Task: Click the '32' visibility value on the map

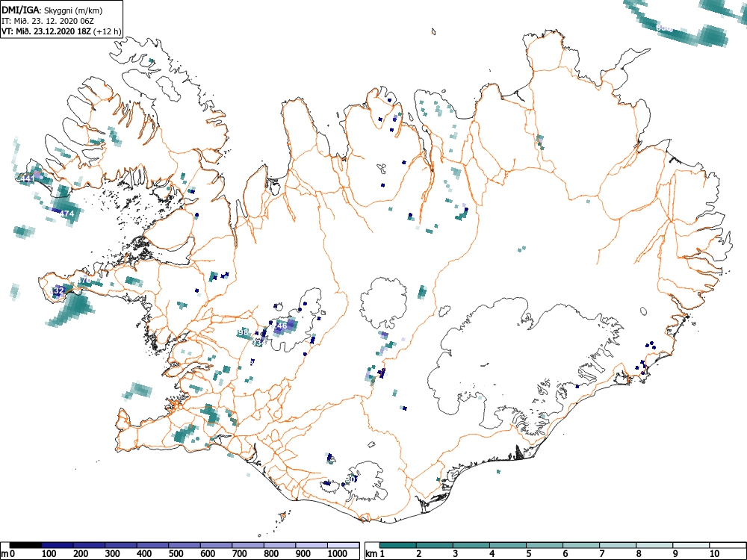Action: click(x=59, y=290)
